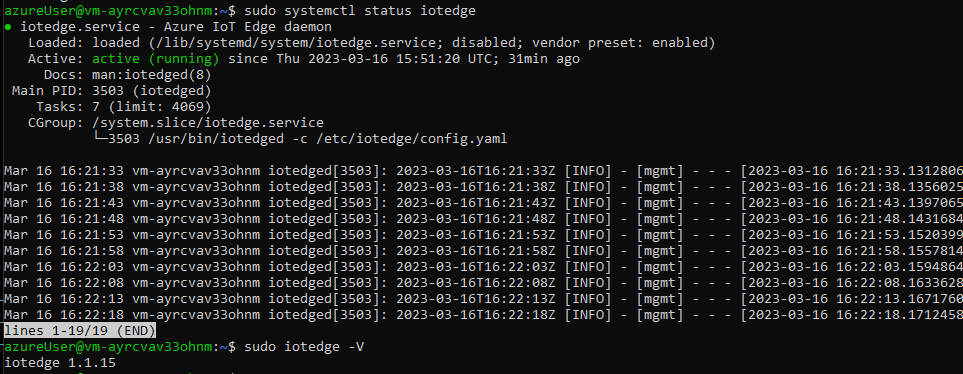Click the man:iotedged(8) docs reference
963x374 pixels.
tap(152, 75)
